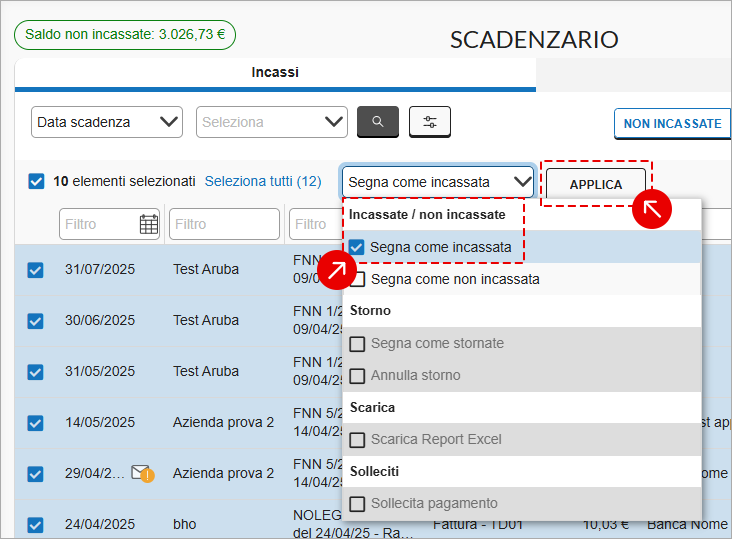732x539 pixels.
Task: Check Segna come non incassata option
Action: pyautogui.click(x=358, y=279)
